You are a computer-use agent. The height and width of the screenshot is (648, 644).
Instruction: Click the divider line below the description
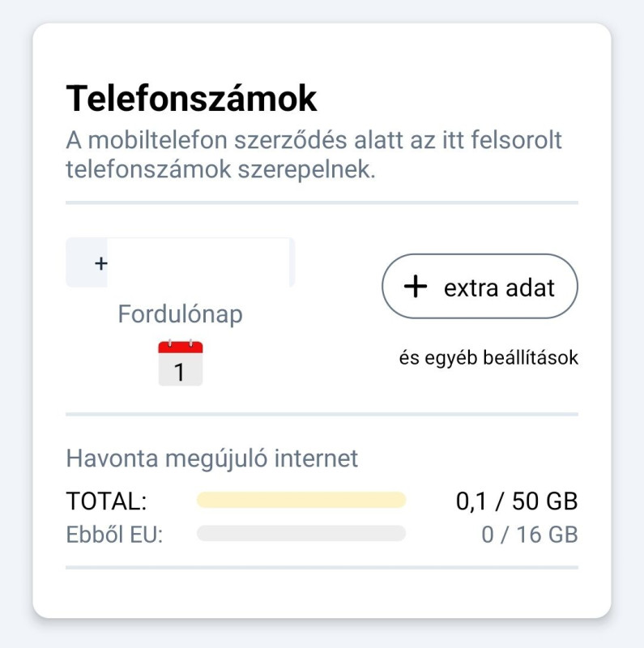tap(322, 202)
